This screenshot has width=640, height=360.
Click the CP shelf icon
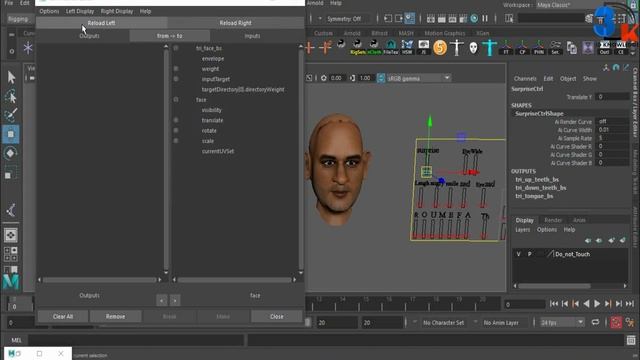tap(522, 48)
